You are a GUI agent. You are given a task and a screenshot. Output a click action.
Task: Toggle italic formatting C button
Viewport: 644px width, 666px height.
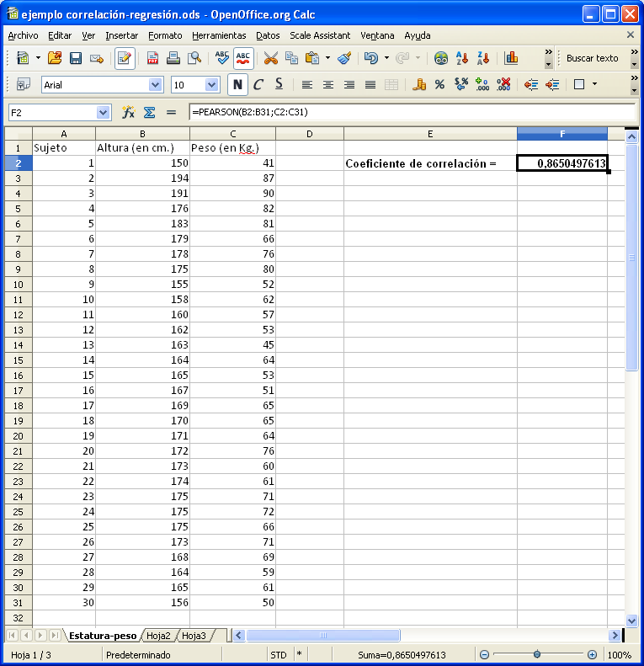coord(258,84)
